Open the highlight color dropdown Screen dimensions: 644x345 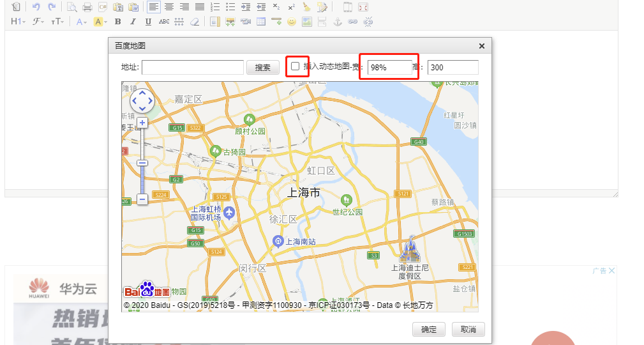(x=100, y=22)
